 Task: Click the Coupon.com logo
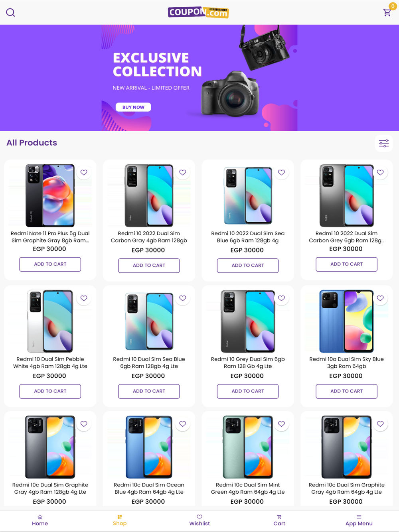click(x=198, y=12)
